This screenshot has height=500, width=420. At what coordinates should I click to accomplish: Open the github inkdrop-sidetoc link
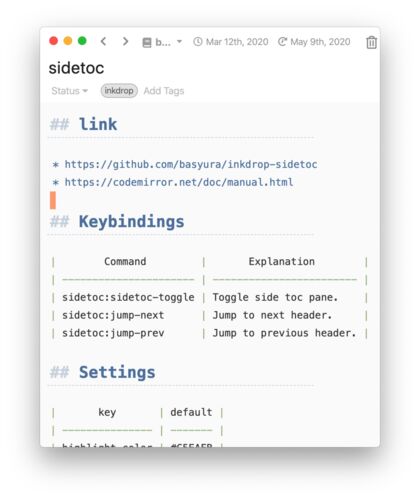point(191,164)
